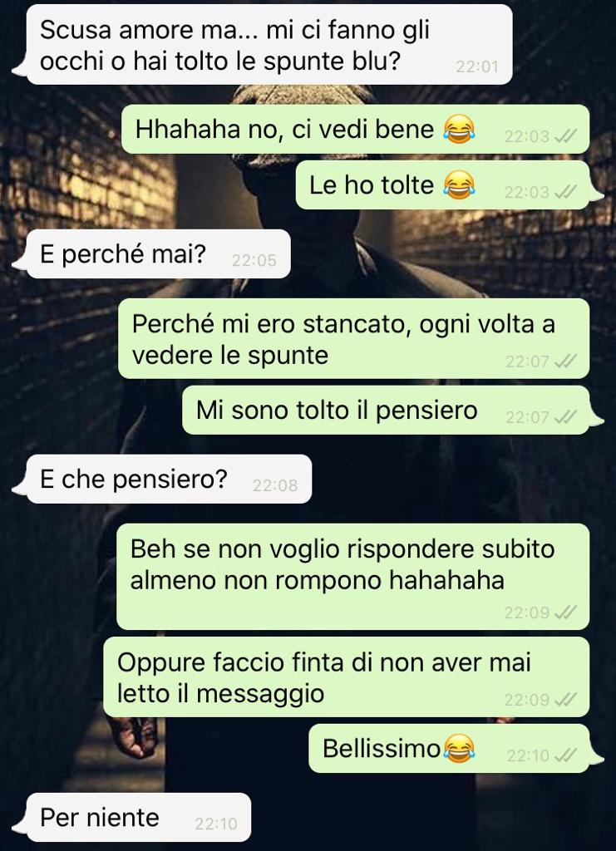Screen dimensions: 616x851
Task: Click delivery ticks on 'Le ho tolte' message
Action: pyautogui.click(x=565, y=192)
